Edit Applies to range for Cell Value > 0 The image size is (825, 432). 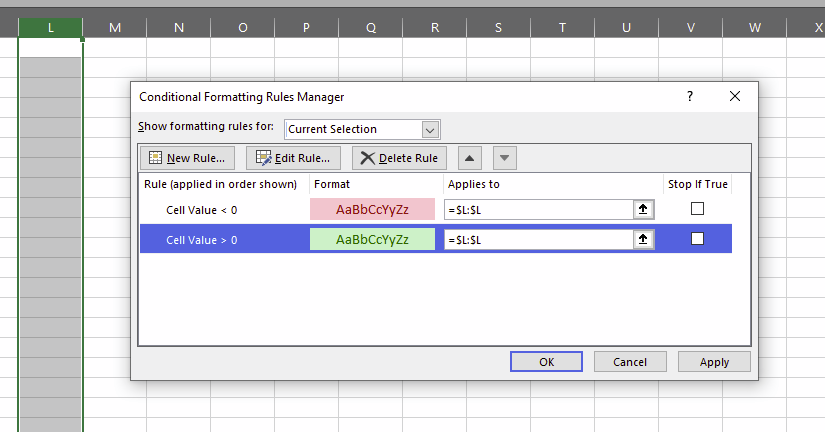coord(538,240)
